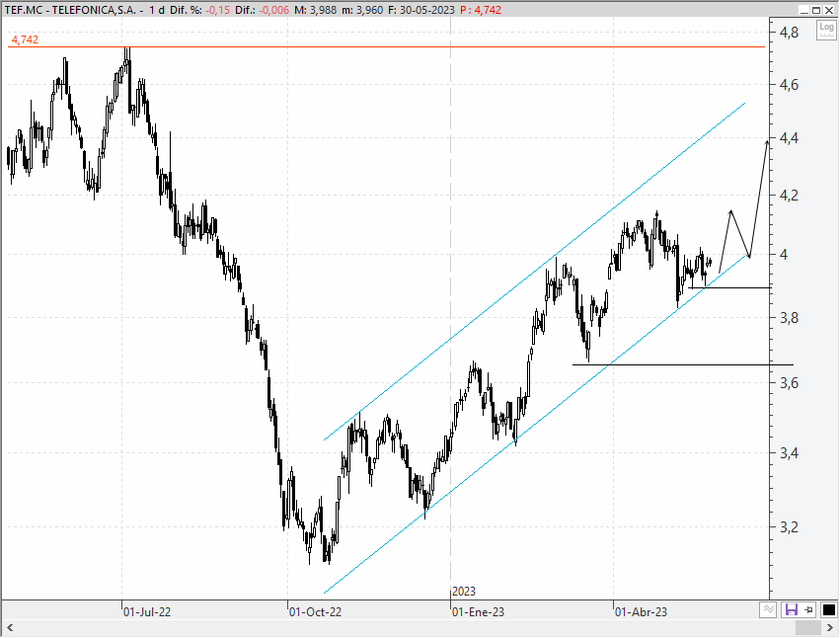Click the m: 3,960 minimum value in header
Image resolution: width=840 pixels, height=638 pixels.
pos(362,10)
